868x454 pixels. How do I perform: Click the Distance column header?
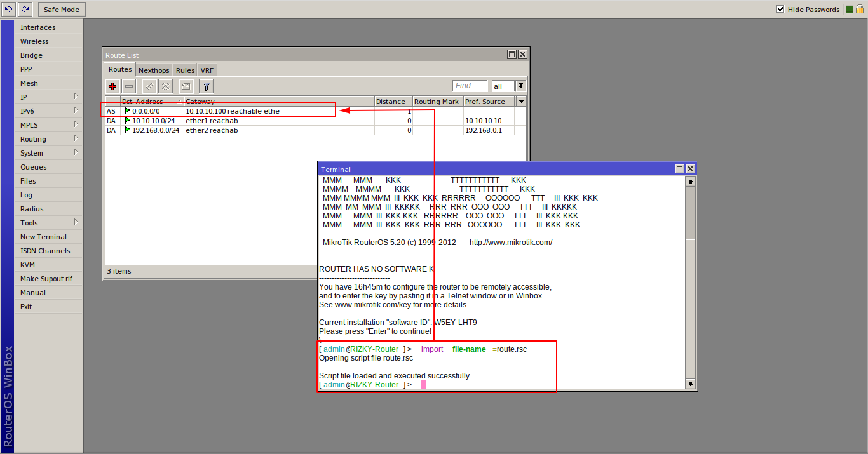point(393,102)
